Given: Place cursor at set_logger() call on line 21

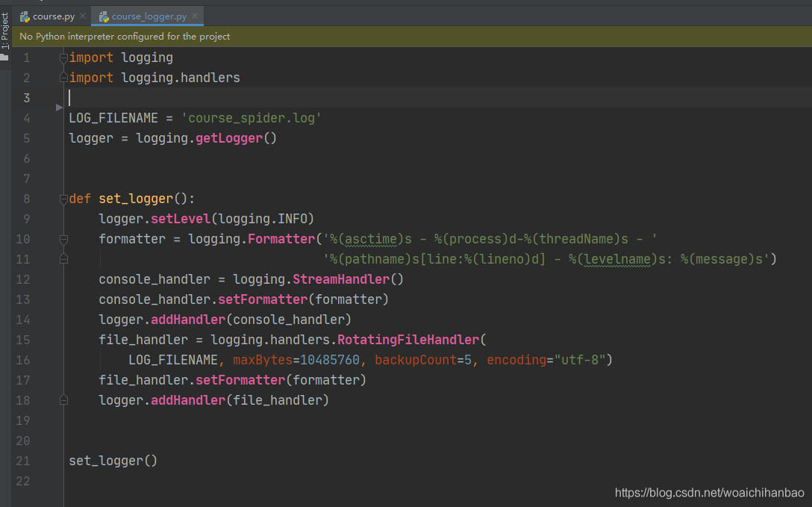Looking at the screenshot, I should point(113,461).
